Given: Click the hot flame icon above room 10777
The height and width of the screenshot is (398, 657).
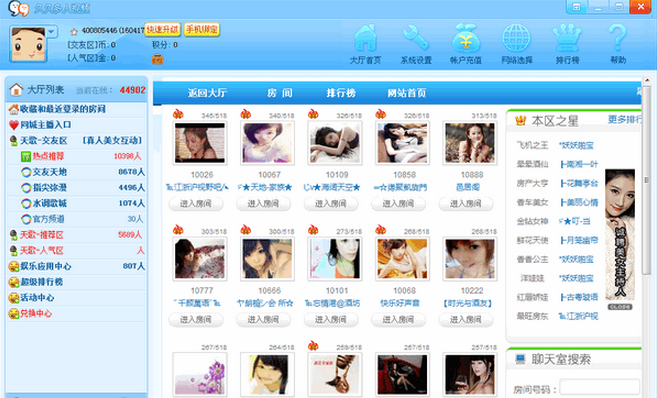Looking at the screenshot, I should [x=178, y=230].
